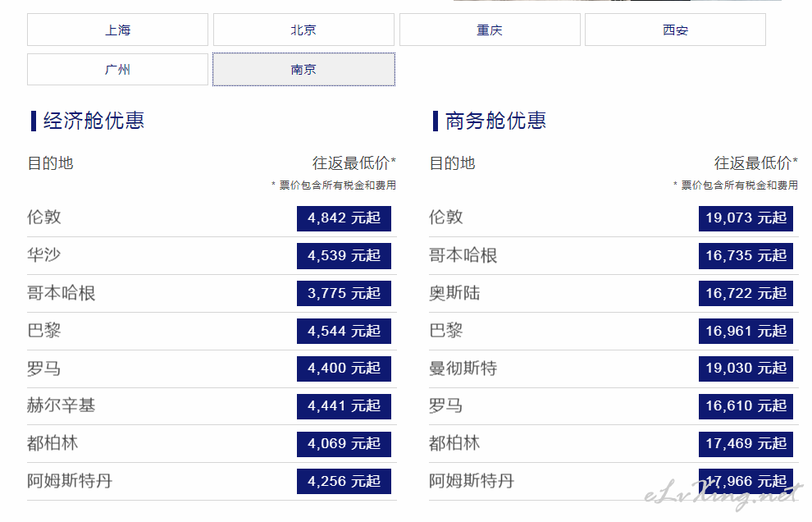The height and width of the screenshot is (522, 812).
Task: Select business 奥斯陆 16,722 元起 fare
Action: (x=746, y=293)
